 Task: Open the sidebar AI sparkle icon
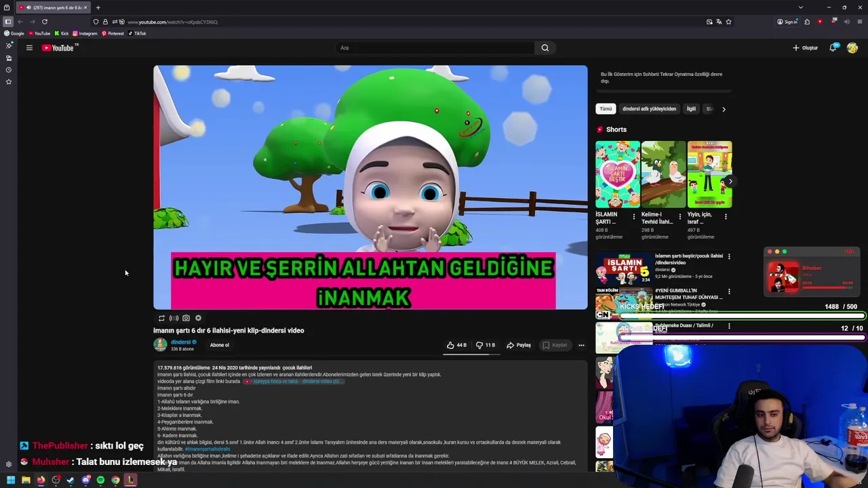(x=9, y=45)
